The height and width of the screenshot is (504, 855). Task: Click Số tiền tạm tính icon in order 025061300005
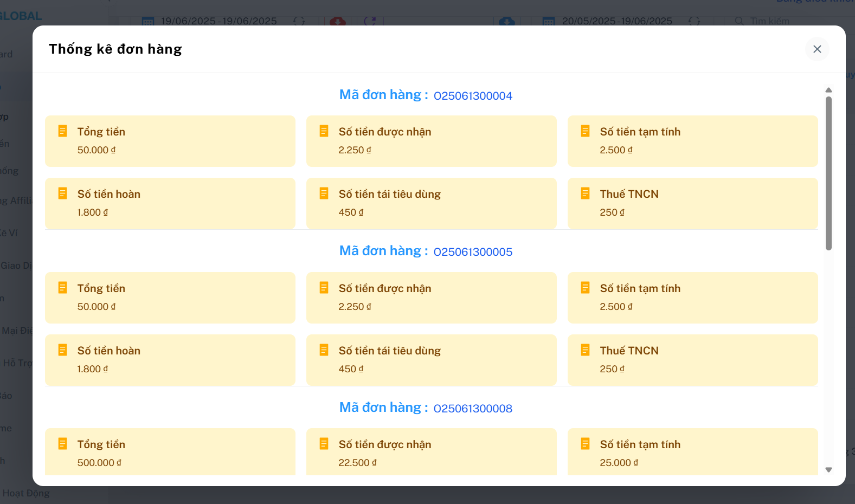(x=586, y=288)
